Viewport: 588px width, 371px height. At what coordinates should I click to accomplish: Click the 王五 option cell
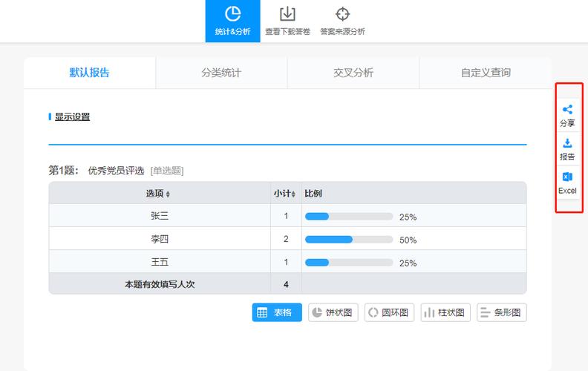pos(160,262)
